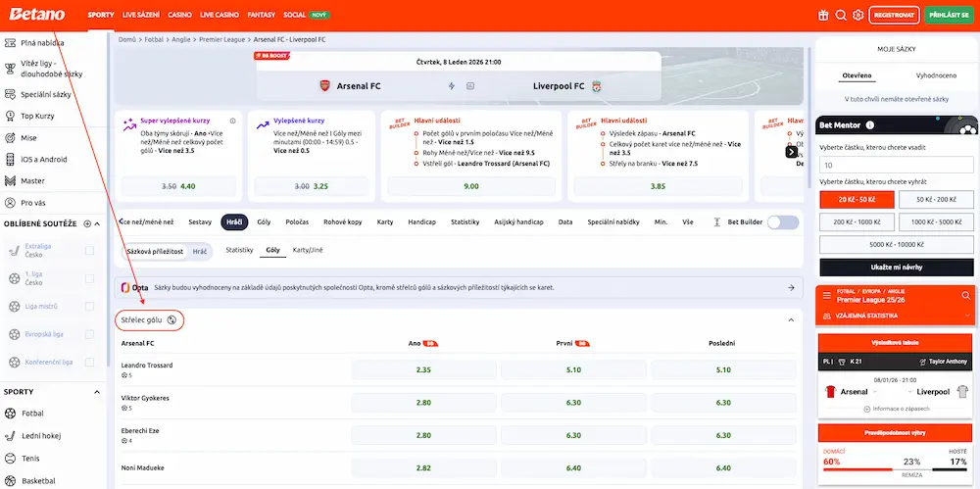Toggle the Bet Builder switch
Image resolution: width=980 pixels, height=489 pixels.
[x=783, y=222]
